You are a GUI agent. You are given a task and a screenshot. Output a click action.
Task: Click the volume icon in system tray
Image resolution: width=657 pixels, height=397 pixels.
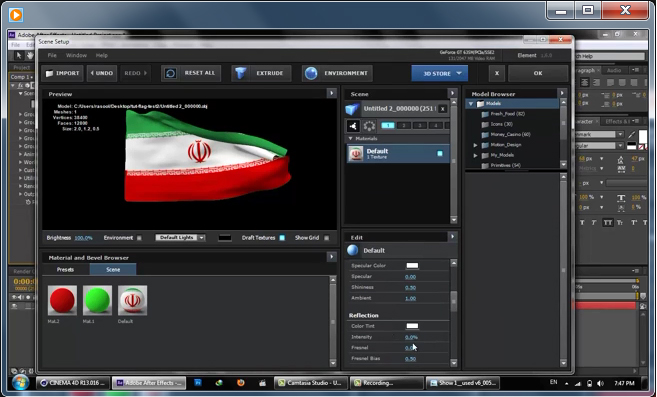600,383
